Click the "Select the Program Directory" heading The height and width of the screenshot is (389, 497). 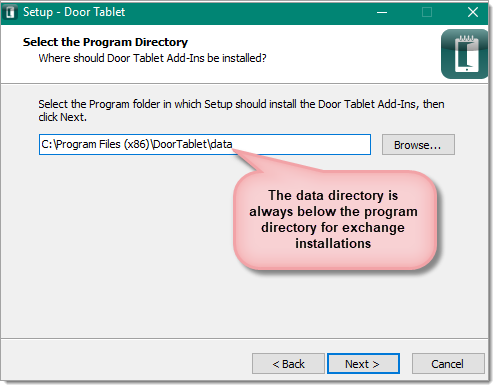tap(105, 42)
